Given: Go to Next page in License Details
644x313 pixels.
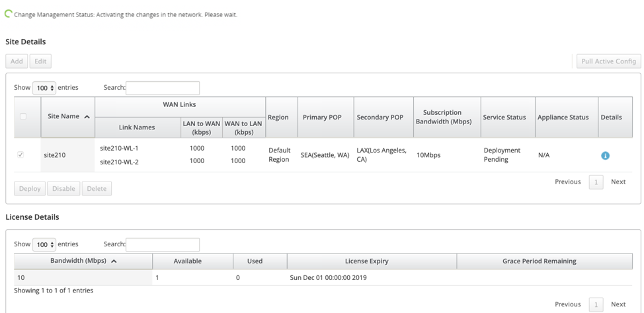Looking at the screenshot, I should [618, 304].
